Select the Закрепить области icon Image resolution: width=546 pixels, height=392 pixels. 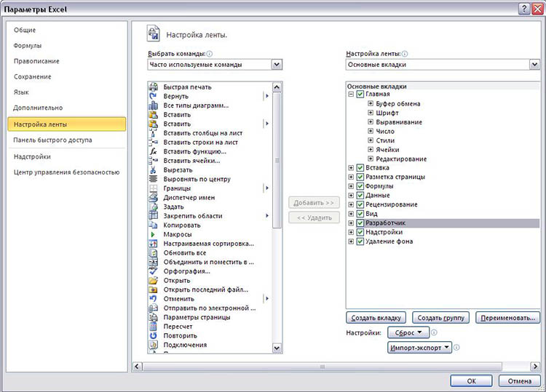(x=153, y=216)
